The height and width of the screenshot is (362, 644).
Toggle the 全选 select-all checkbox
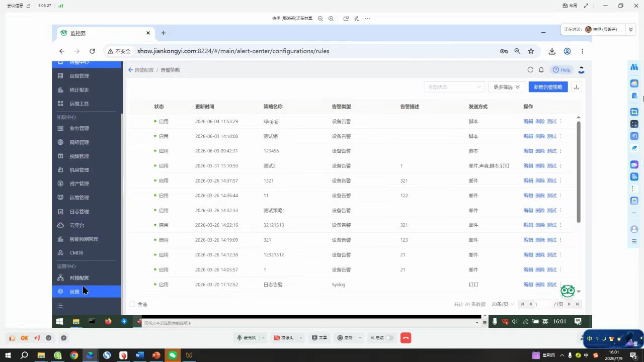pyautogui.click(x=132, y=304)
